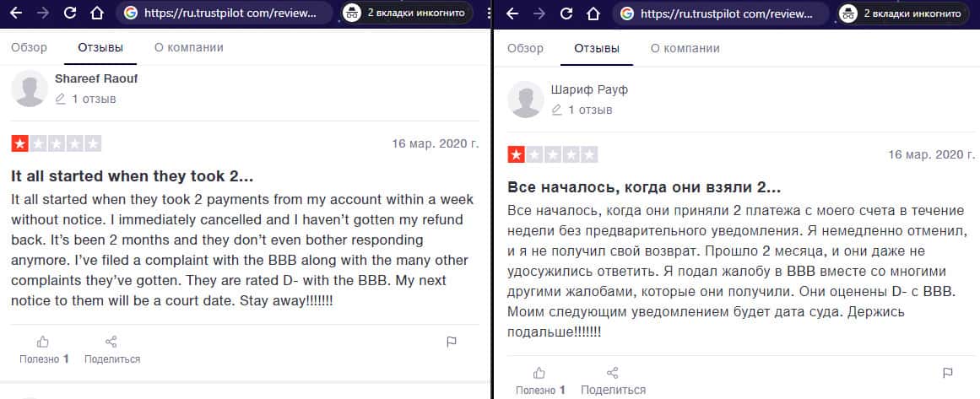Open the Обзор tab in left window
Viewport: 980px width, 399px height.
coord(29,47)
